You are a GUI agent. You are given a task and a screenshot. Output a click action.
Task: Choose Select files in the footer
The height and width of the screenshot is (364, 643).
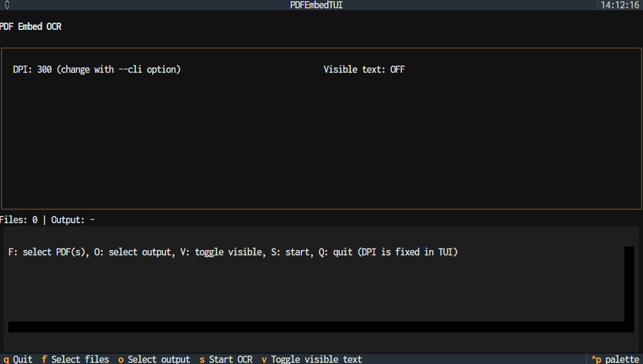[x=75, y=359]
